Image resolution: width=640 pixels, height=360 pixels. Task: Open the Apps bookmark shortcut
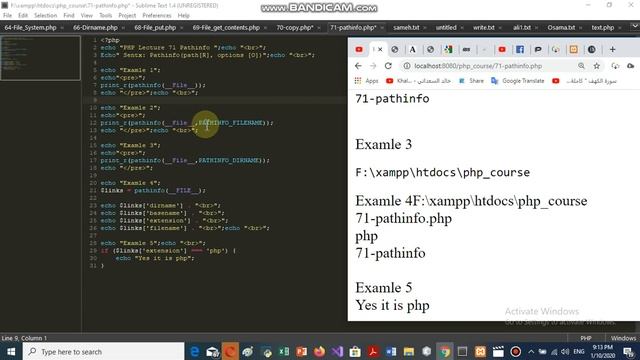point(367,81)
